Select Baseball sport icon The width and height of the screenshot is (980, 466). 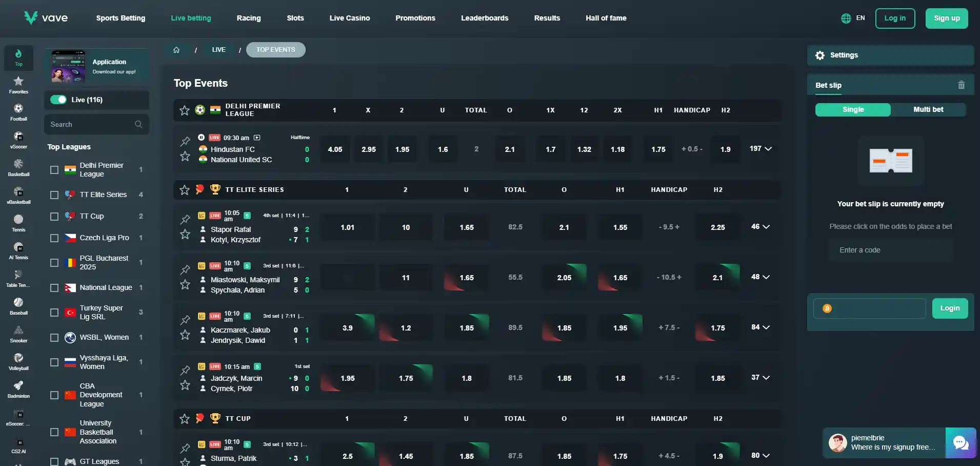[x=18, y=306]
